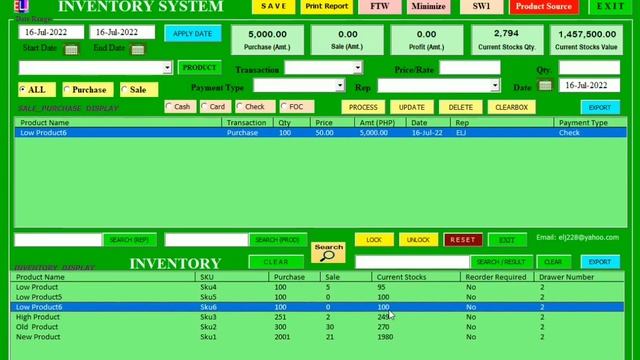Click Current Stocks column header
Screen dimensions: 640x360
click(416, 277)
